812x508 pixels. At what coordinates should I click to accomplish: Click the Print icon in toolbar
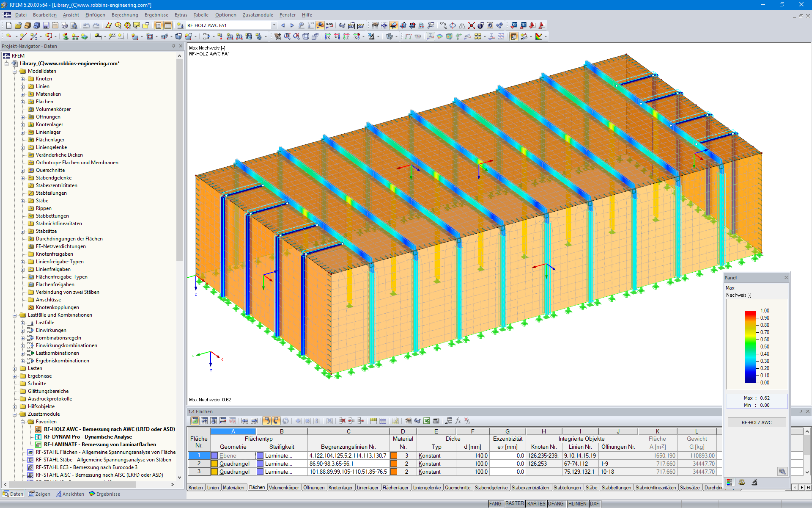[65, 25]
